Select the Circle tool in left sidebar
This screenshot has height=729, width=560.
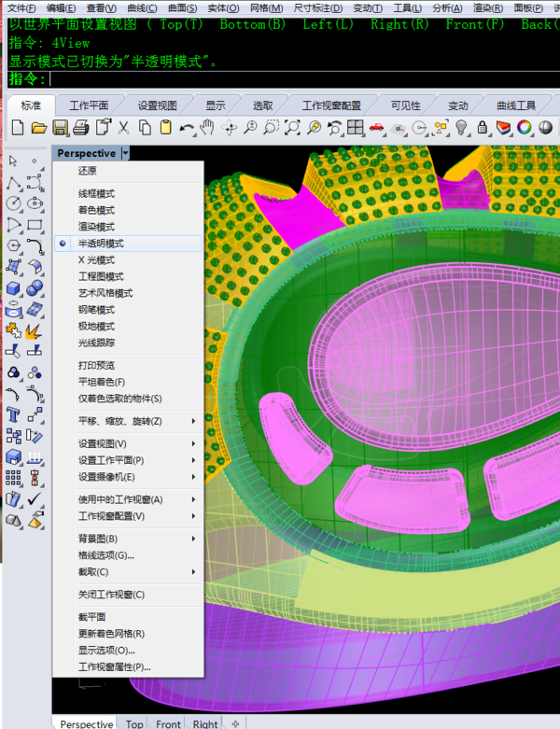tap(14, 203)
